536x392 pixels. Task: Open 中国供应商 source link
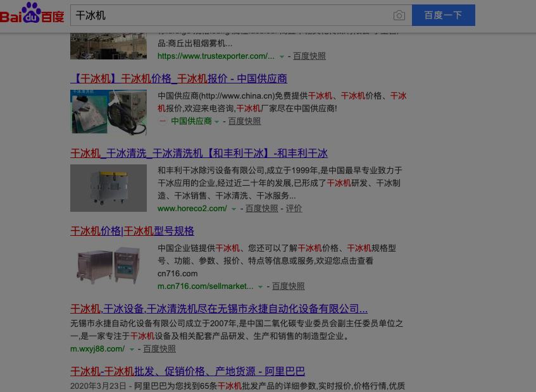coord(191,121)
